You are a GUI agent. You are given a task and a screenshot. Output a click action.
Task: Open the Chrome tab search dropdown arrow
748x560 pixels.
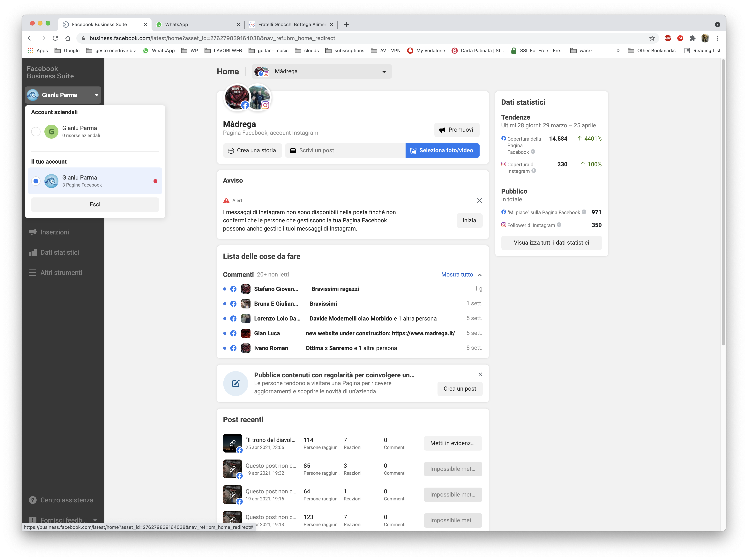[718, 24]
